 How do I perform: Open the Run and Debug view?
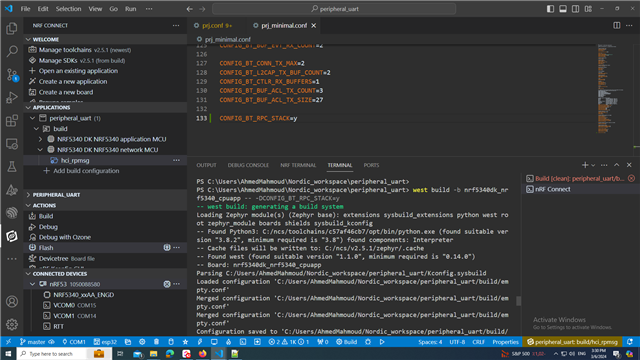pos(12,98)
